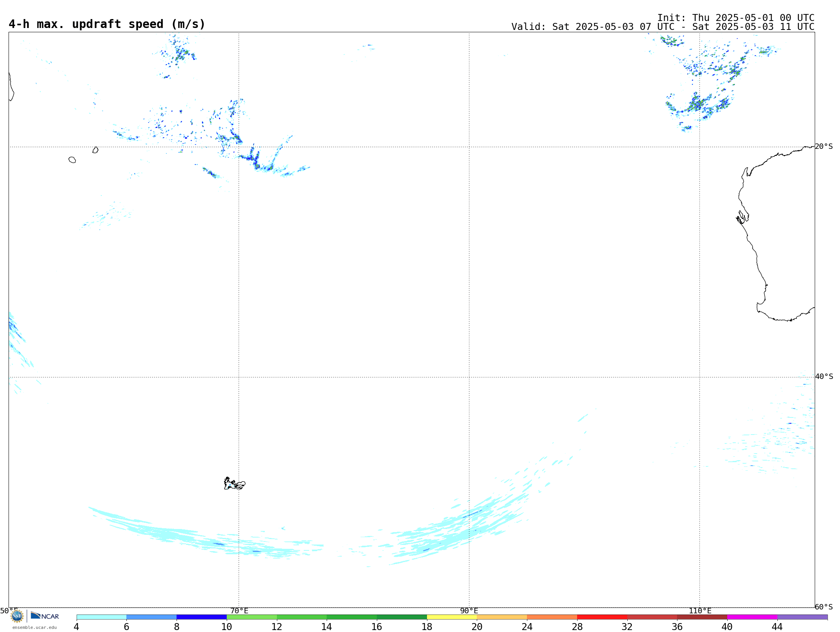The height and width of the screenshot is (632, 840).
Task: Open the ensemble.ucar.edu text link
Action: (x=35, y=627)
